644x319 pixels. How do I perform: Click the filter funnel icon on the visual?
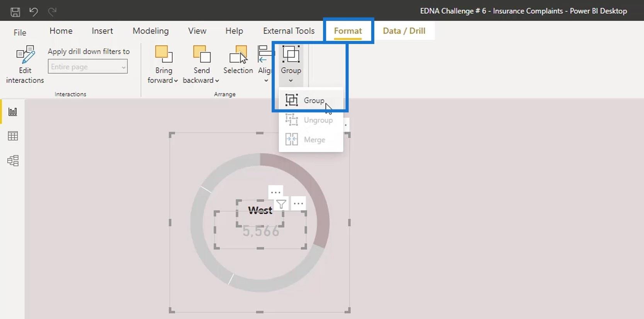tap(281, 204)
